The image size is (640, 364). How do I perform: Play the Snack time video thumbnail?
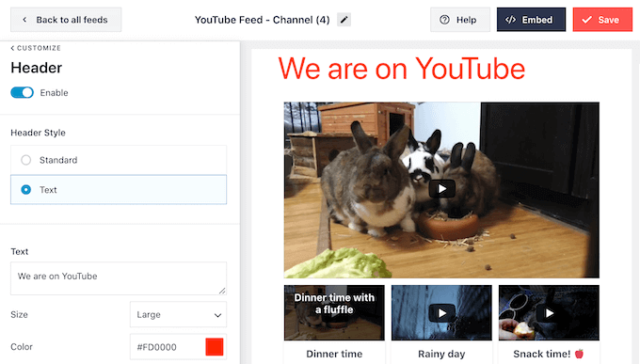pyautogui.click(x=549, y=312)
